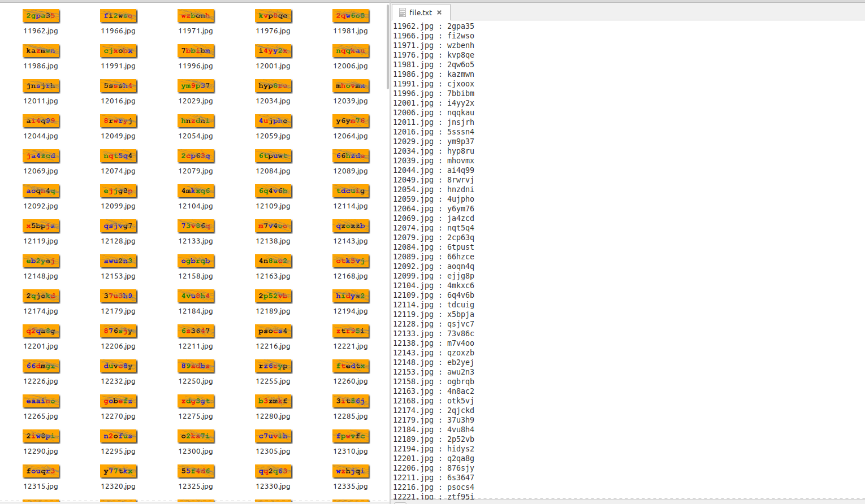Select the 12226.jpg captcha thumbnail

pos(41,367)
